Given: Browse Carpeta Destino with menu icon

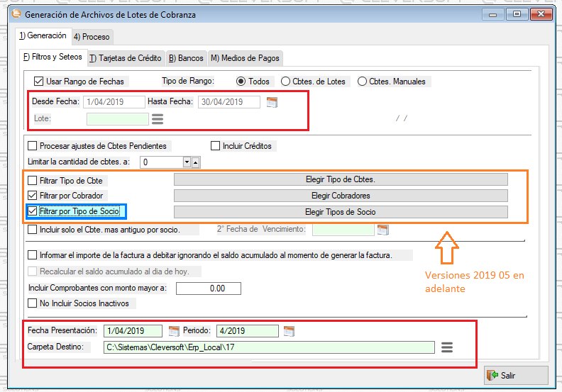Looking at the screenshot, I should click(446, 347).
